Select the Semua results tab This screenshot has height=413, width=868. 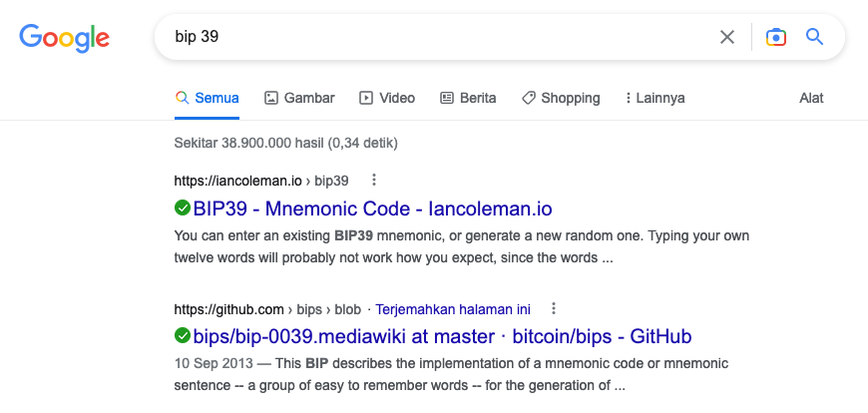point(208,98)
